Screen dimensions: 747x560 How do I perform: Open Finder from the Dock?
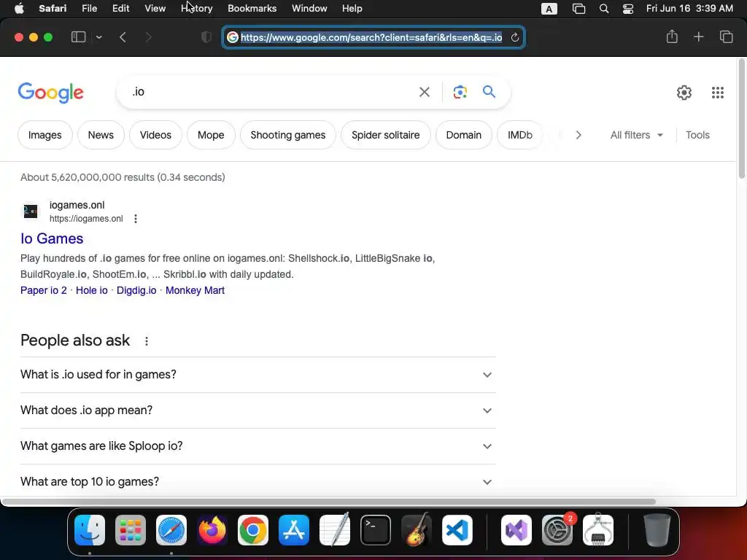90,530
